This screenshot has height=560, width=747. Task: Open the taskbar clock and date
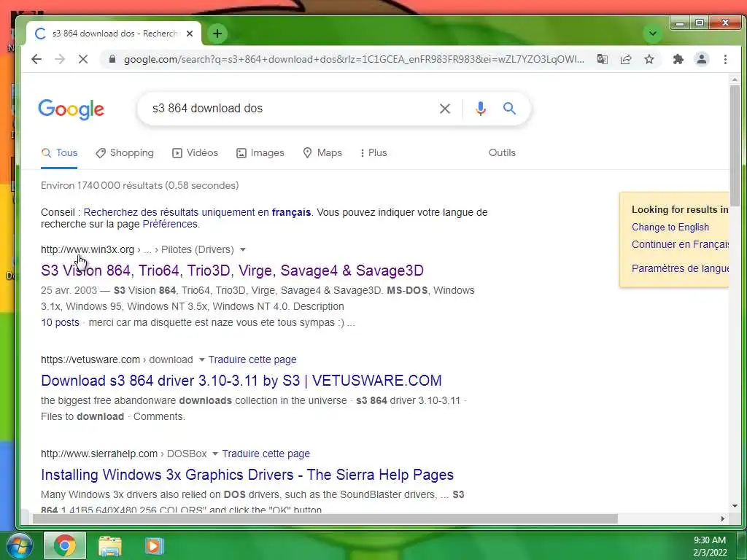710,546
